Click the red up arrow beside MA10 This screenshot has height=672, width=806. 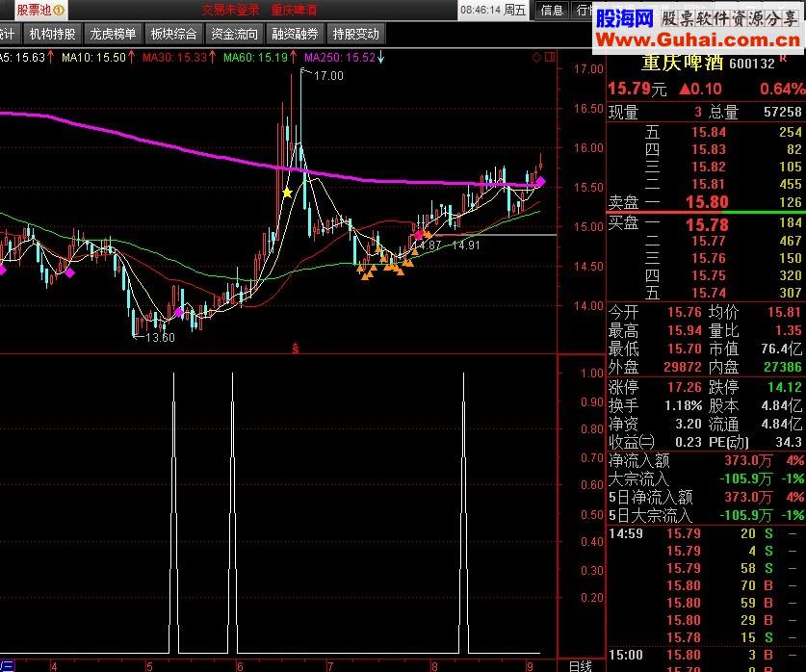point(132,57)
